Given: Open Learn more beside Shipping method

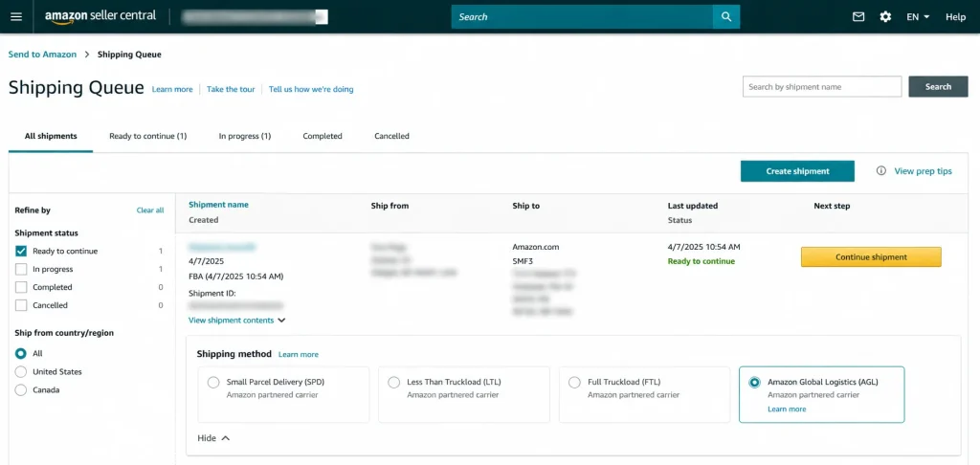Looking at the screenshot, I should pos(299,354).
